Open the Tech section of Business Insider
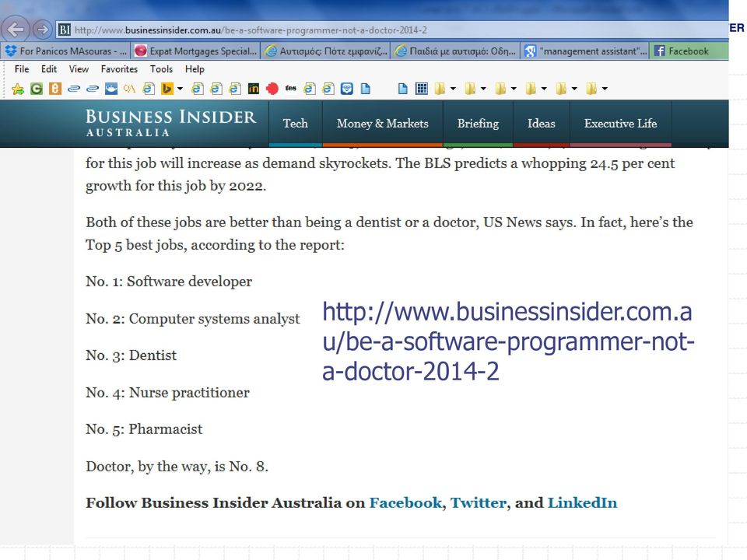747x560 pixels. pyautogui.click(x=296, y=124)
